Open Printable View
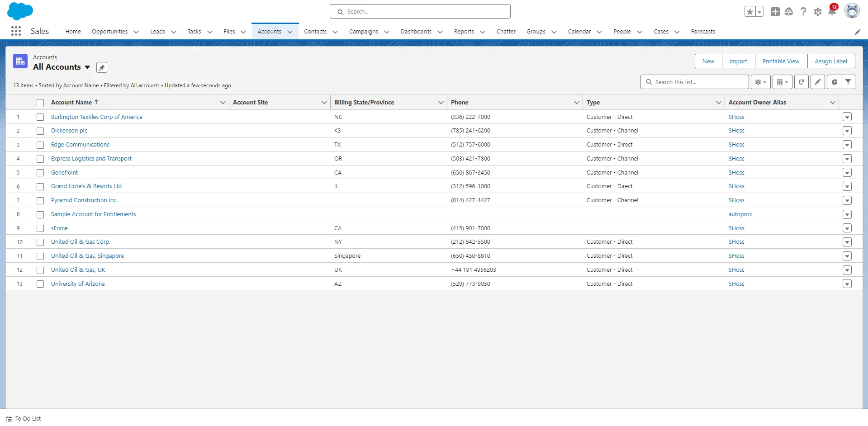The height and width of the screenshot is (426, 868). 781,61
